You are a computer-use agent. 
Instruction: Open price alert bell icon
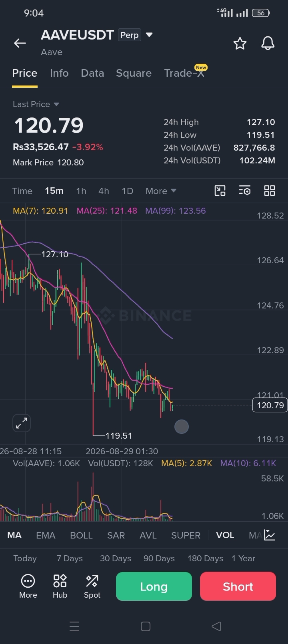coord(268,43)
